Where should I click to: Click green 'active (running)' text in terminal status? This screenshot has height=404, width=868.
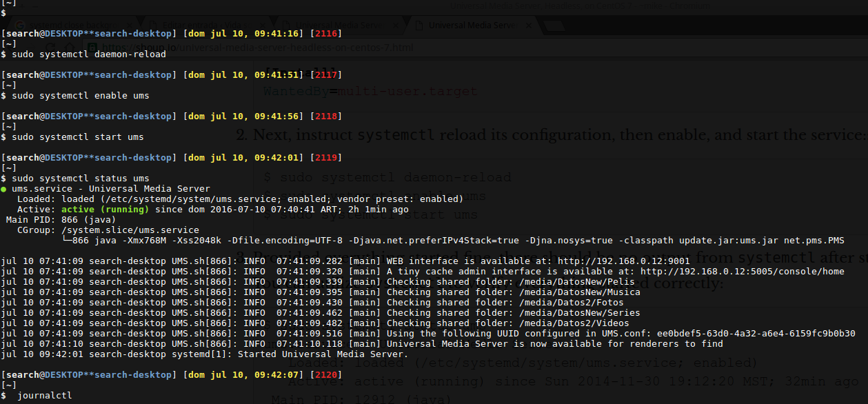point(105,209)
